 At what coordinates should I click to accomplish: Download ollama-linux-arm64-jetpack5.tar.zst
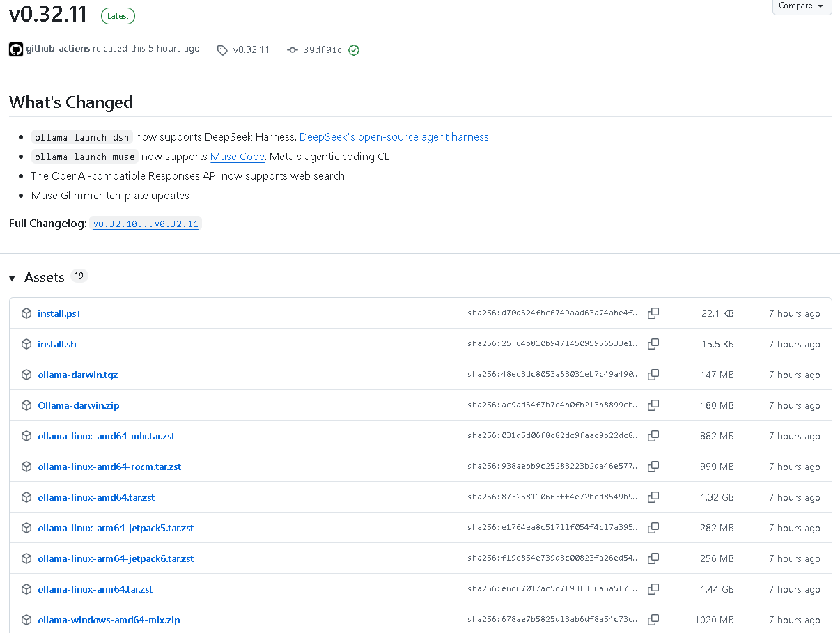click(116, 528)
